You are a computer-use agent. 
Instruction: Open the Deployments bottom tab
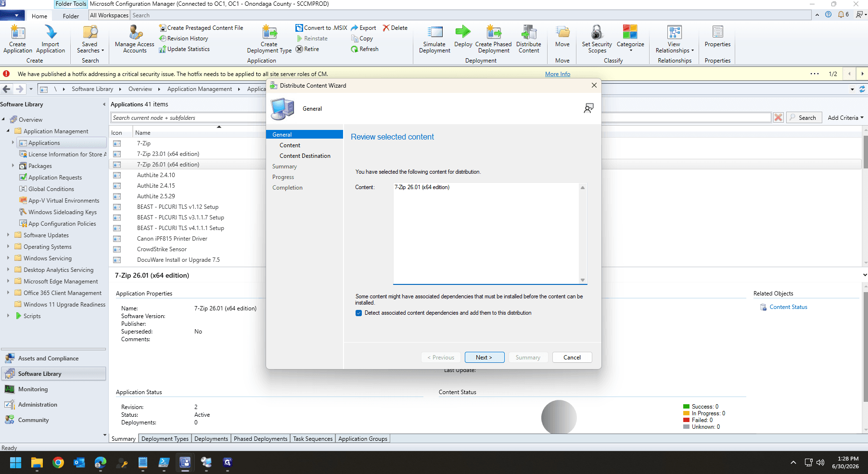[x=211, y=438]
